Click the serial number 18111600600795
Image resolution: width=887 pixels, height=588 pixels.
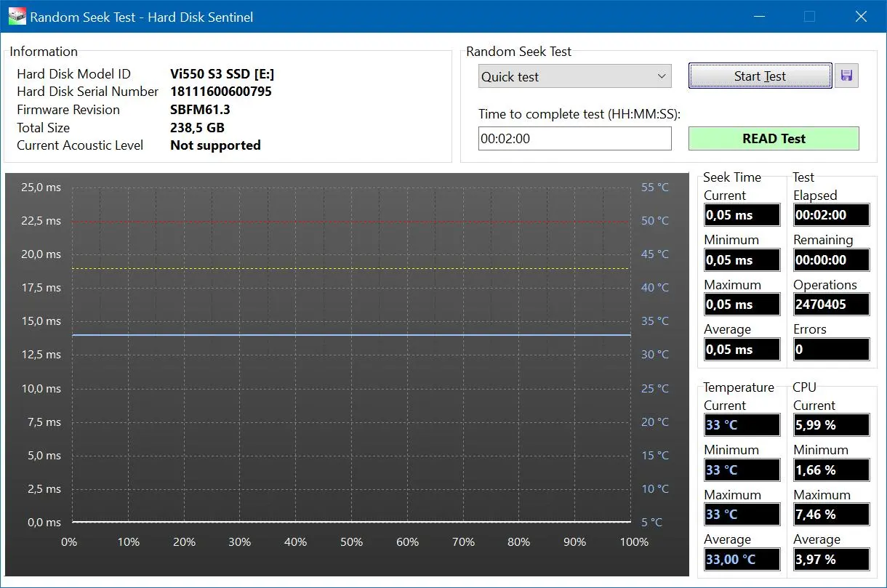[x=221, y=92]
